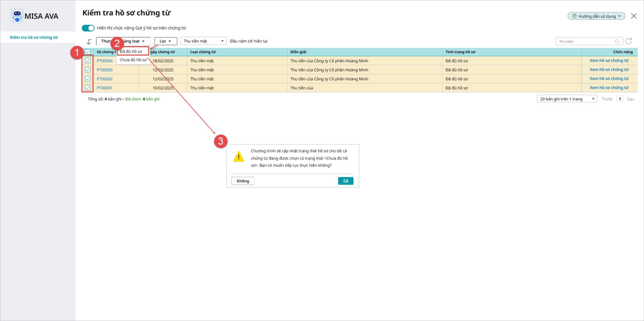Click the yellow warning triangle icon
The width and height of the screenshot is (644, 321).
click(x=238, y=156)
